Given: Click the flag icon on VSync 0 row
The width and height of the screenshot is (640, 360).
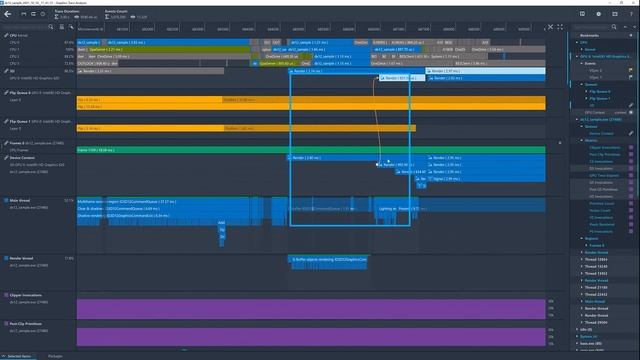Looking at the screenshot, I should click(x=631, y=70).
